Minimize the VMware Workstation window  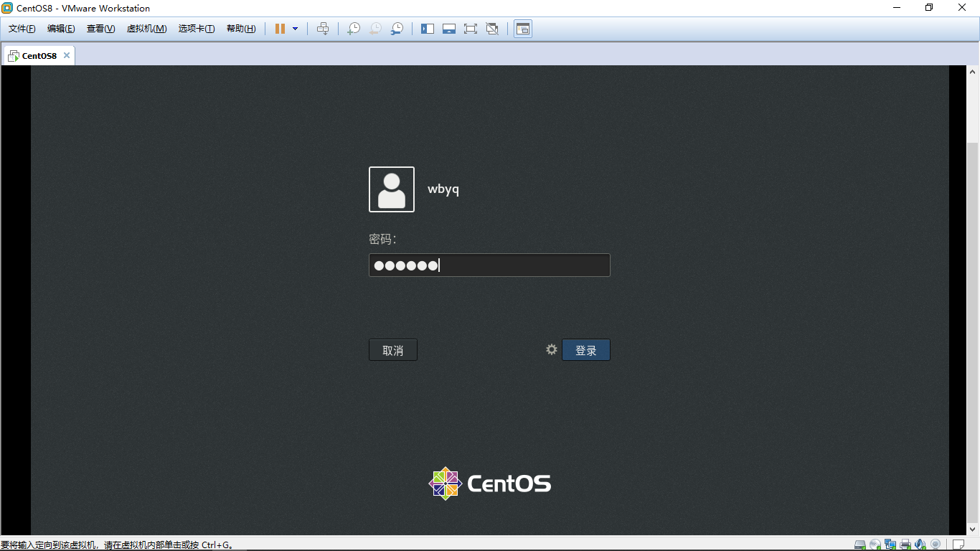pyautogui.click(x=897, y=8)
